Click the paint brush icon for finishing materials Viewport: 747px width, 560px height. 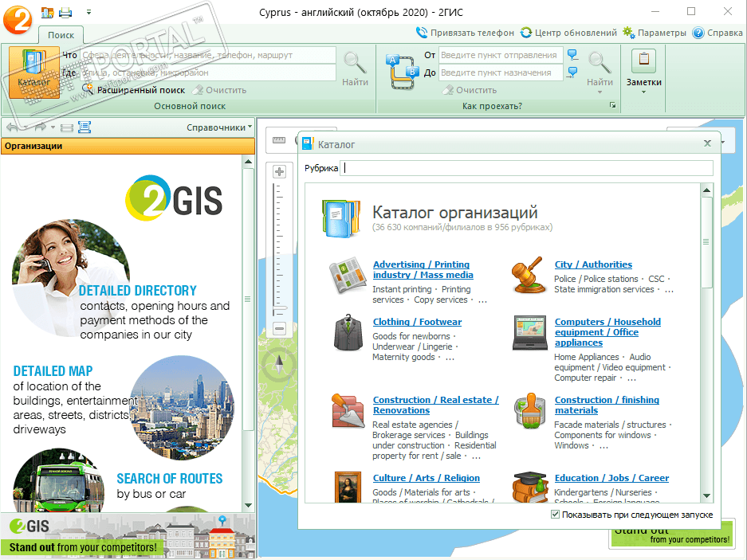tap(530, 410)
